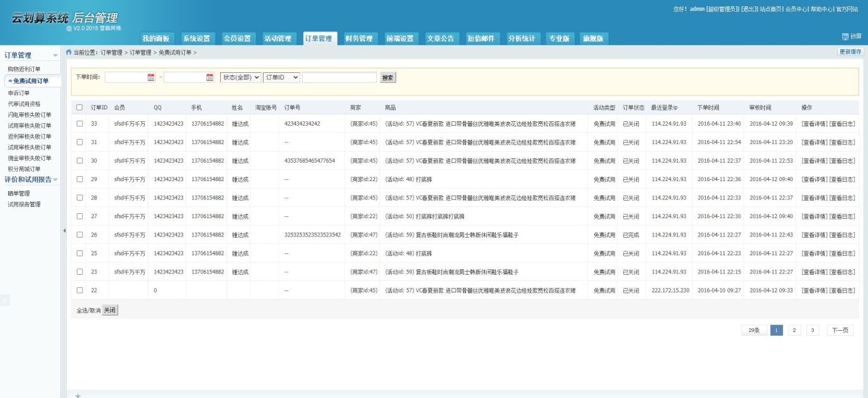The height and width of the screenshot is (398, 868).
Task: Click the 更新缓存 button
Action: coord(850,52)
